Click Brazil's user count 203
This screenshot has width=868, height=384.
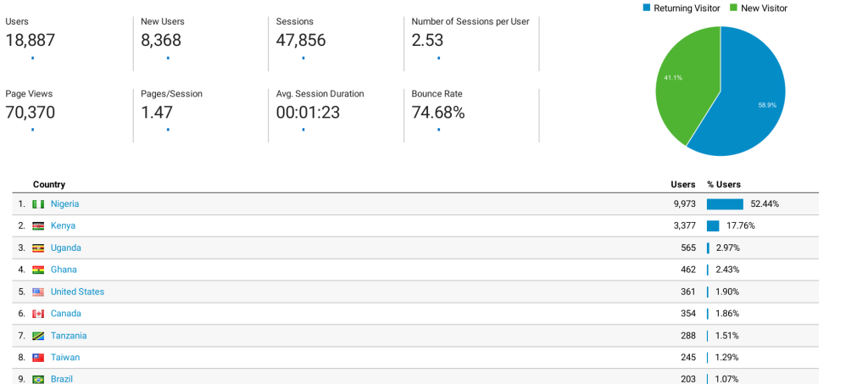click(688, 380)
